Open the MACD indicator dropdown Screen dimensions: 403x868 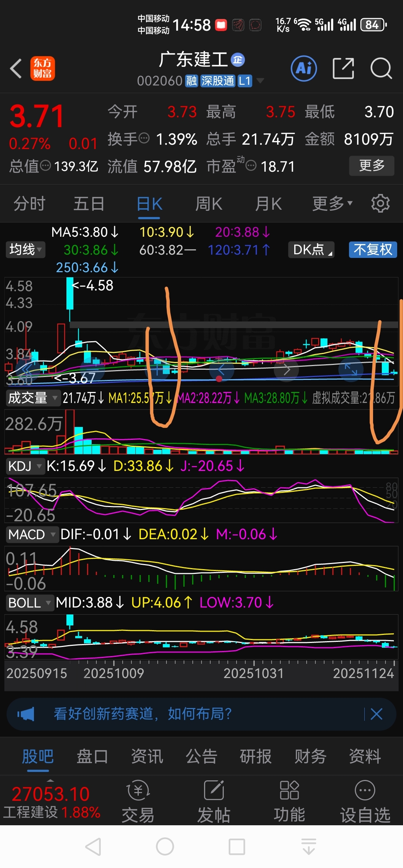32,534
